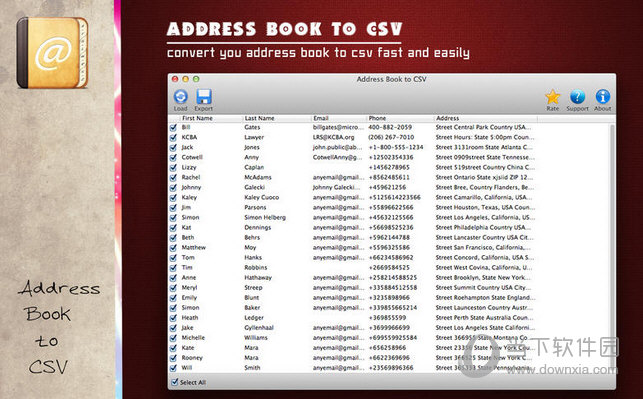643x399 pixels.
Task: Toggle the Jack Jones row checkbox
Action: click(x=173, y=148)
